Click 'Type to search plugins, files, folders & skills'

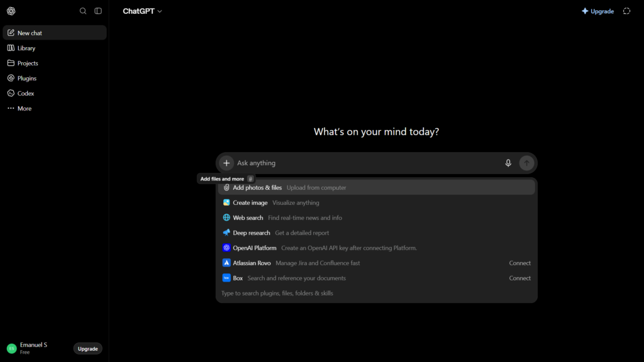277,293
